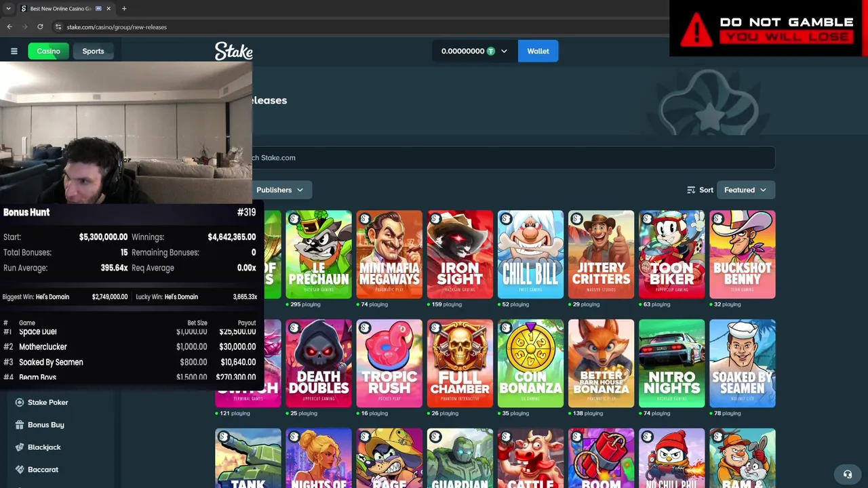Click the site info icon in address bar
Screen dimensions: 868x488
pyautogui.click(x=58, y=27)
